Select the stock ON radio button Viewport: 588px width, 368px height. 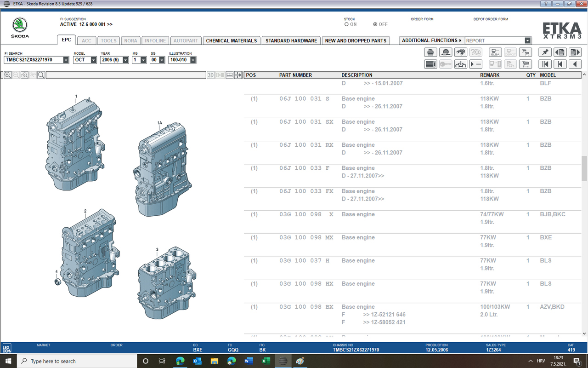[346, 24]
